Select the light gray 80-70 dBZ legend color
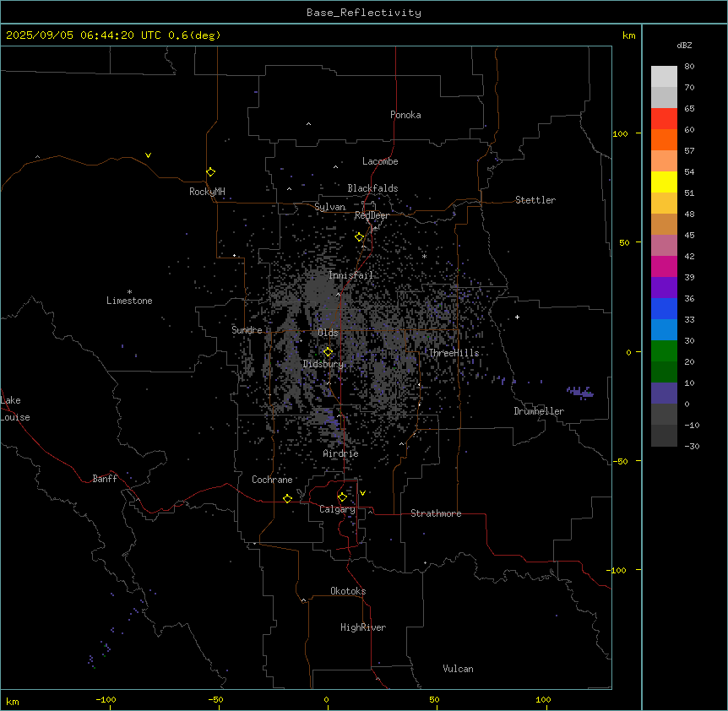Viewport: 728px width, 711px height. click(664, 77)
